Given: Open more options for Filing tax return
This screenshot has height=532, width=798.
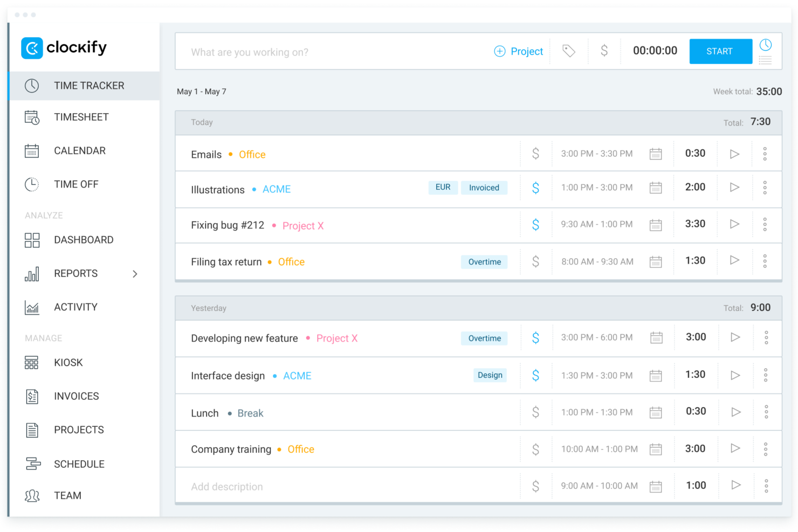Looking at the screenshot, I should [x=765, y=261].
